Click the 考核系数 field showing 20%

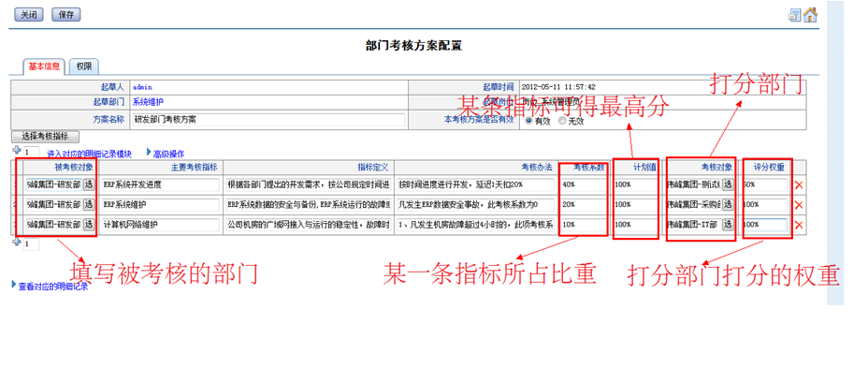(x=584, y=204)
